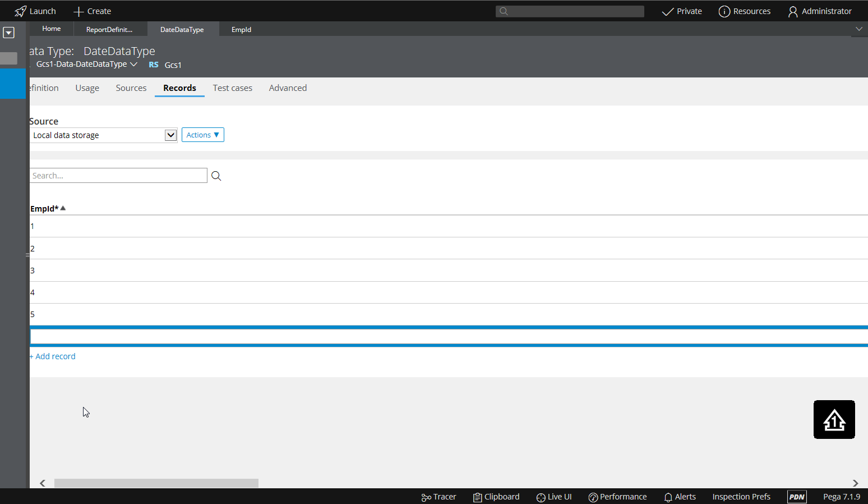
Task: Click the scrollbar left arrow
Action: click(x=43, y=483)
